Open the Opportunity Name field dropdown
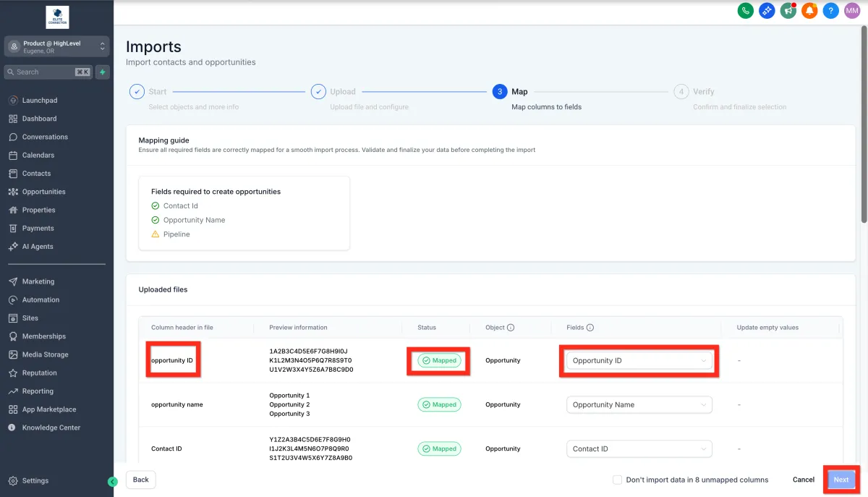Viewport: 868px width, 497px height. pos(639,404)
